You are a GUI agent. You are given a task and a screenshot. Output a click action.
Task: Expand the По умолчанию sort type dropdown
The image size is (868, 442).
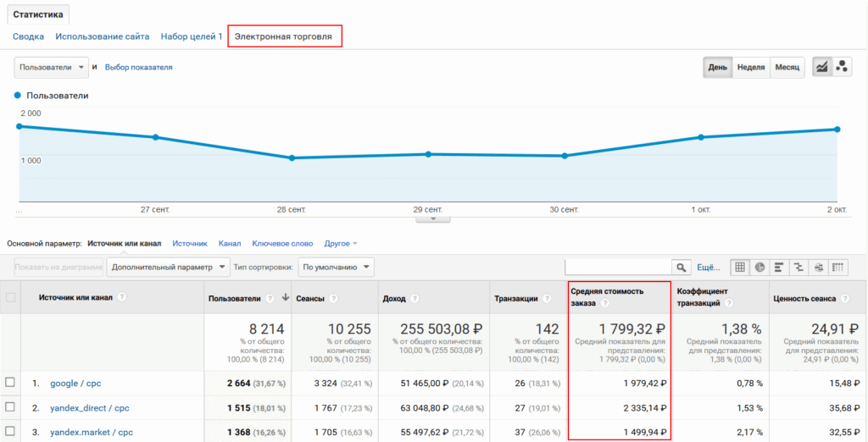[x=337, y=267]
